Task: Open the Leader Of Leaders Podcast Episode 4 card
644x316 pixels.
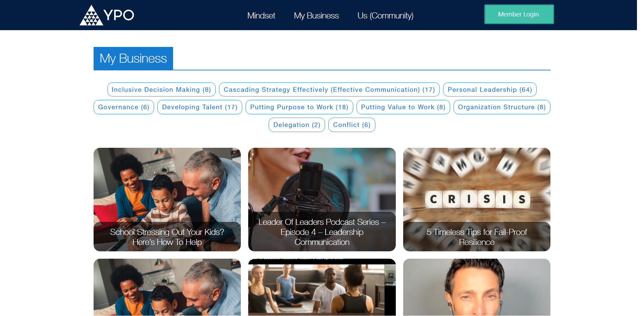Action: [x=322, y=199]
